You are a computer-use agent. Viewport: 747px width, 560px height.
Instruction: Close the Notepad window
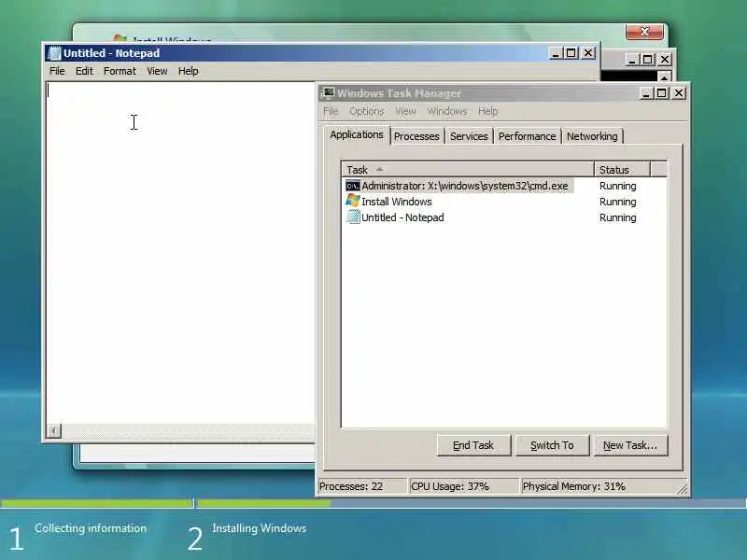588,53
